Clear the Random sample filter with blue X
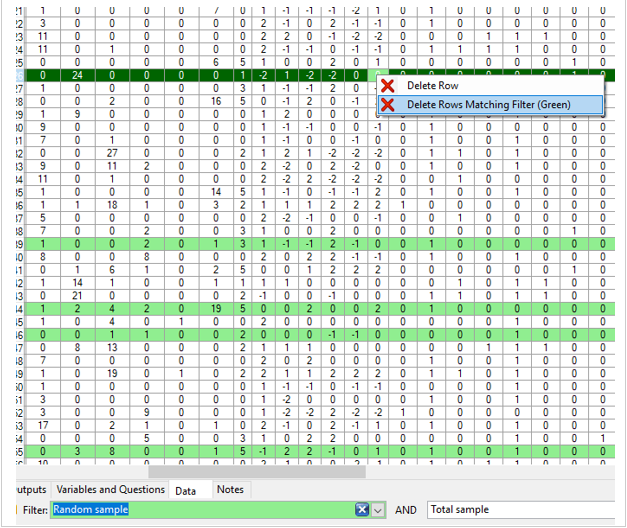 362,509
